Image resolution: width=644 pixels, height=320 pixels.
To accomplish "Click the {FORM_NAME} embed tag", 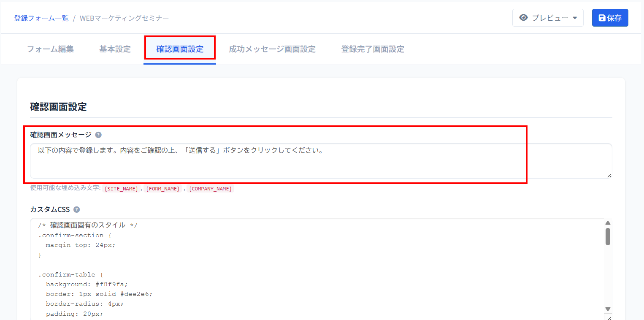I will click(x=163, y=189).
